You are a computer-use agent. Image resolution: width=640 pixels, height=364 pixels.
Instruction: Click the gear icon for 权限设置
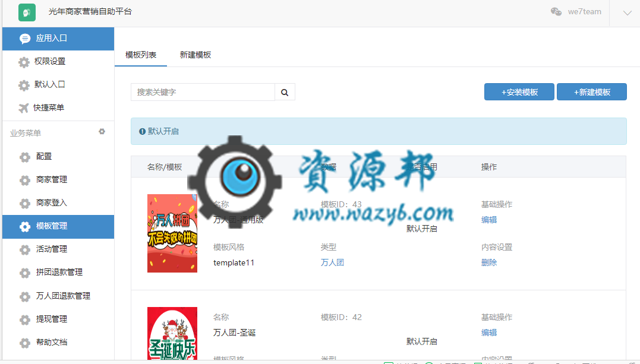[x=24, y=62]
